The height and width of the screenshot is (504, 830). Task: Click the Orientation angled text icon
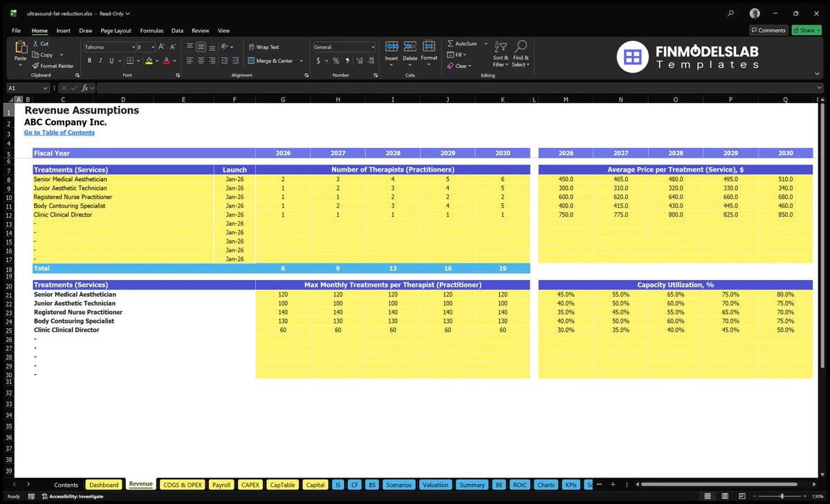225,47
